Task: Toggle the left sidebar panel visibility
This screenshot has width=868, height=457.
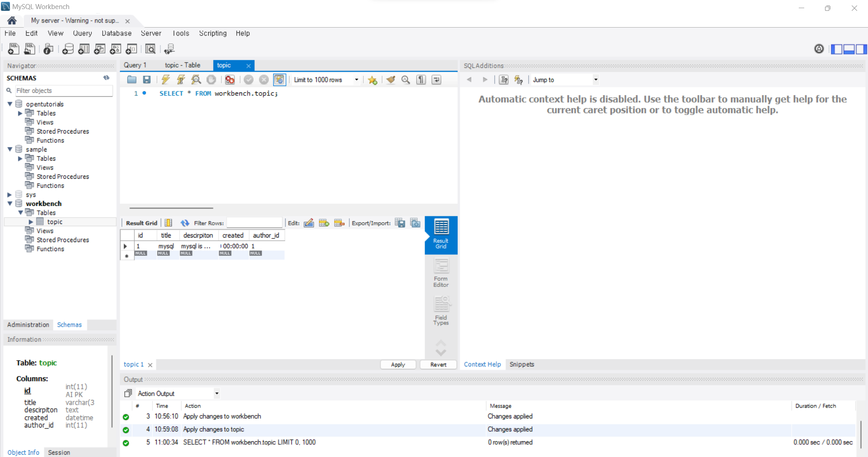Action: click(837, 49)
